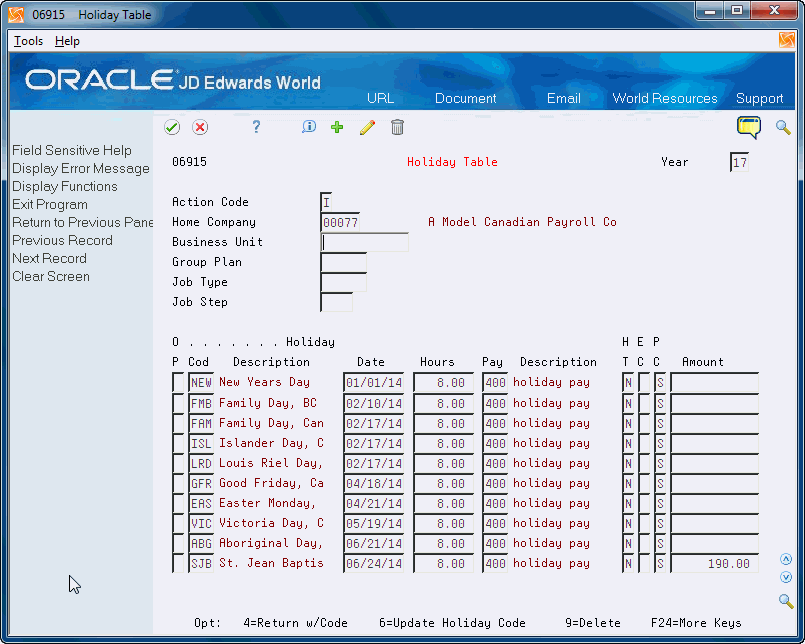Image resolution: width=805 pixels, height=644 pixels.
Task: Click Hours field for Victoria Day row
Action: (444, 523)
